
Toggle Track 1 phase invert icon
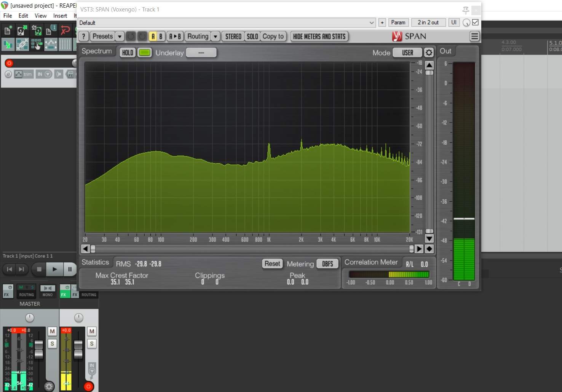8,74
